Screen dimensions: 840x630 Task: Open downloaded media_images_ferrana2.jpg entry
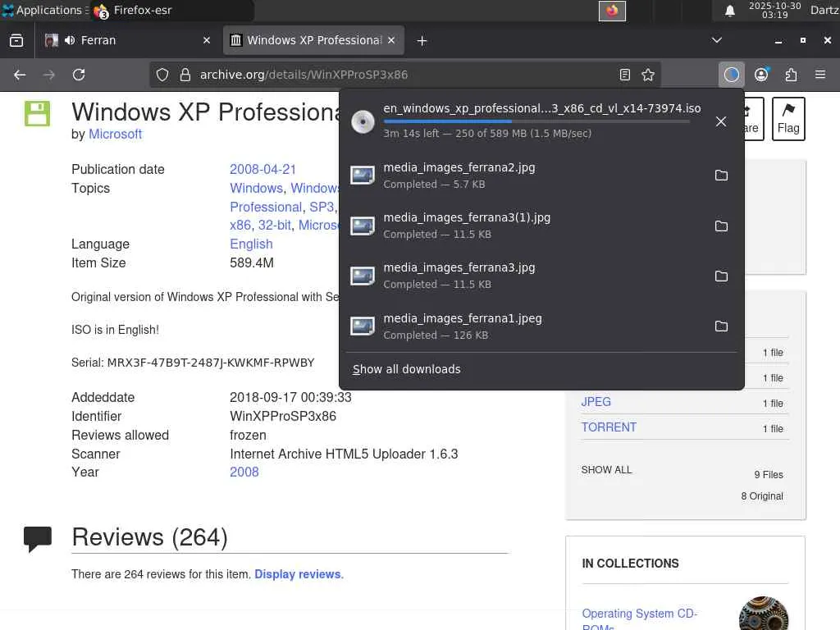525,176
